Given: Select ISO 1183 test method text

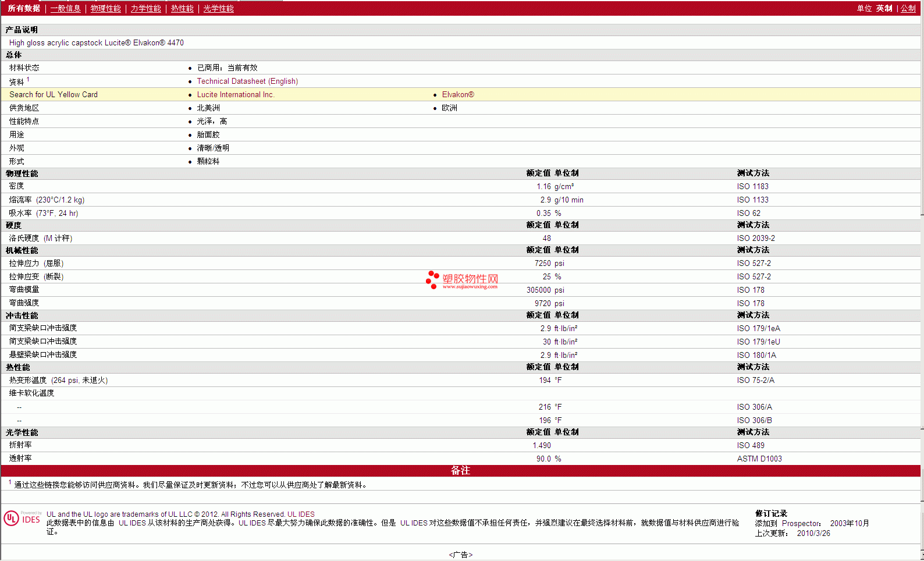Looking at the screenshot, I should point(752,187).
